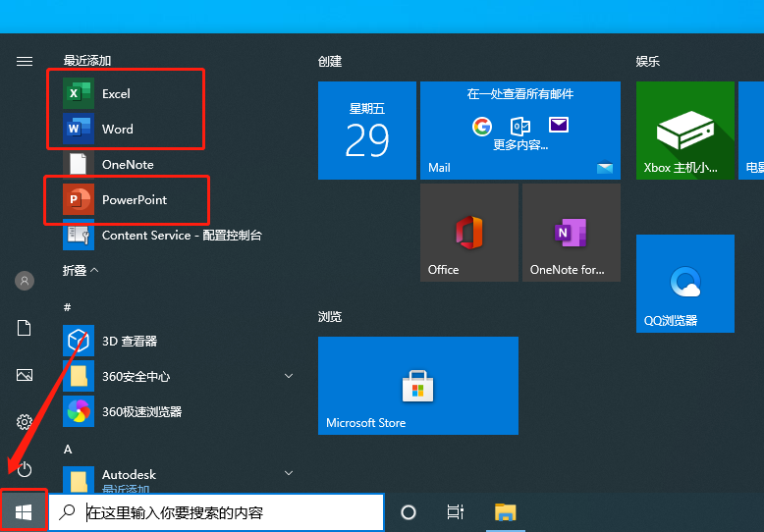This screenshot has height=532, width=764.
Task: Click the # letter header
Action: pyautogui.click(x=67, y=307)
